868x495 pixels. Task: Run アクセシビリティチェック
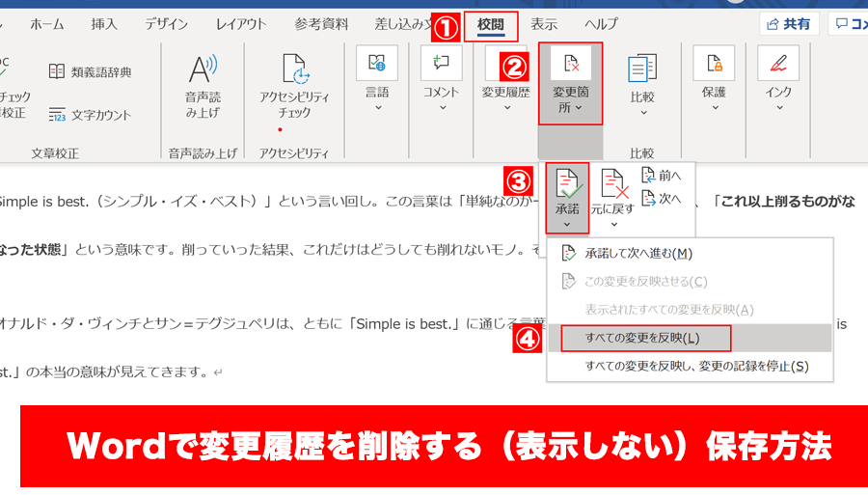tap(294, 87)
